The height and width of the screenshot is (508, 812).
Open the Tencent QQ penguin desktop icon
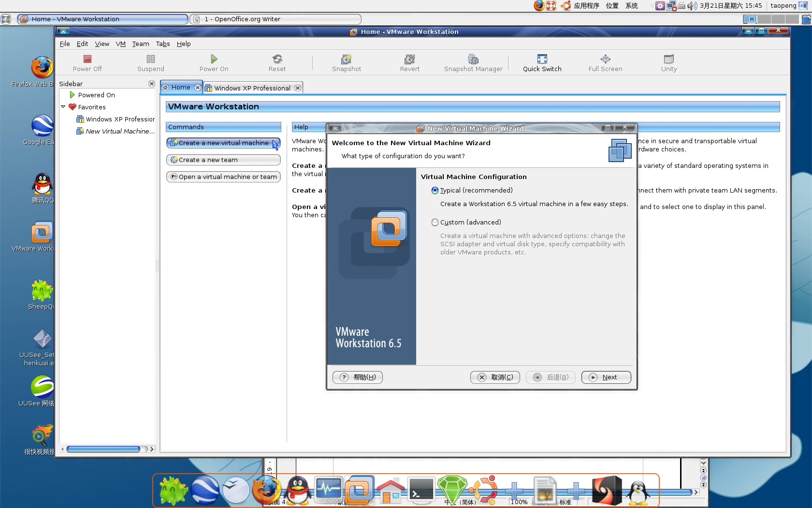(42, 184)
